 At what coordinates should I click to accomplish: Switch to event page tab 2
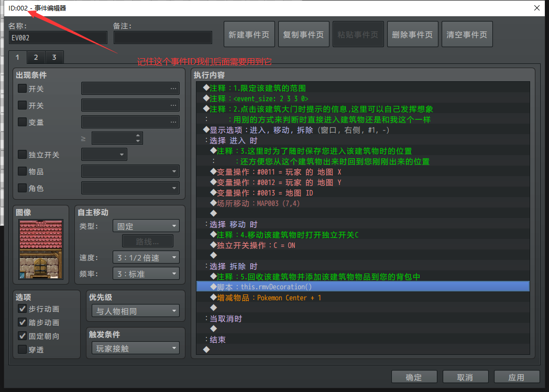[x=36, y=57]
